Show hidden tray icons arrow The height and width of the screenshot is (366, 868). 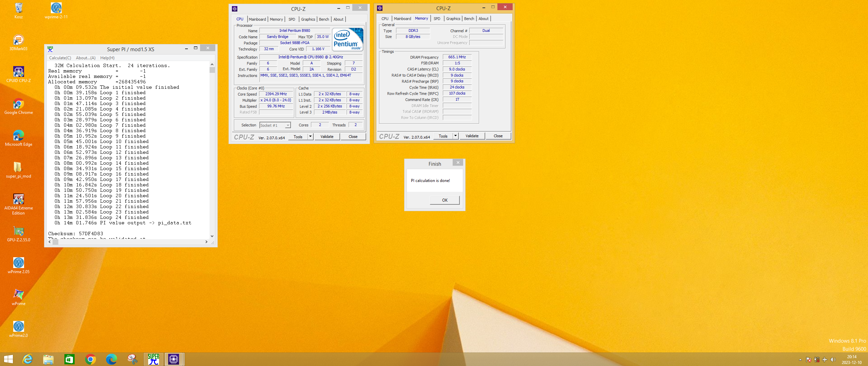(x=800, y=360)
